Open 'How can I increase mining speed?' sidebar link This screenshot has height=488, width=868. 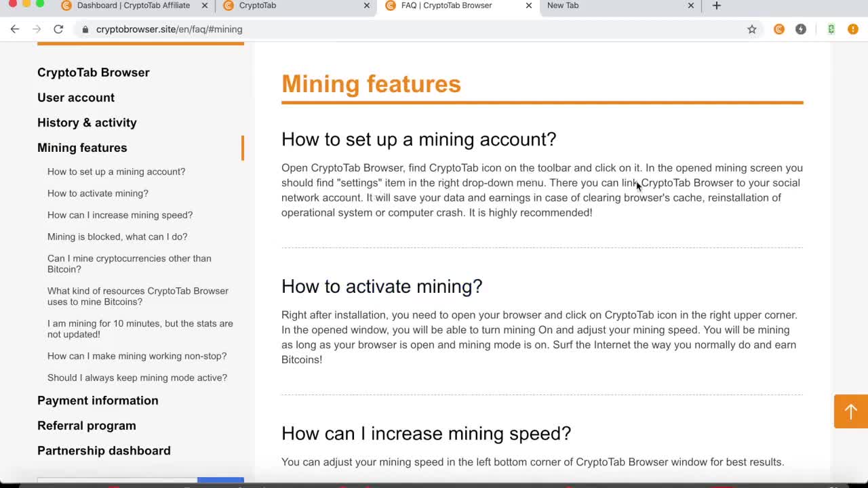coord(120,215)
